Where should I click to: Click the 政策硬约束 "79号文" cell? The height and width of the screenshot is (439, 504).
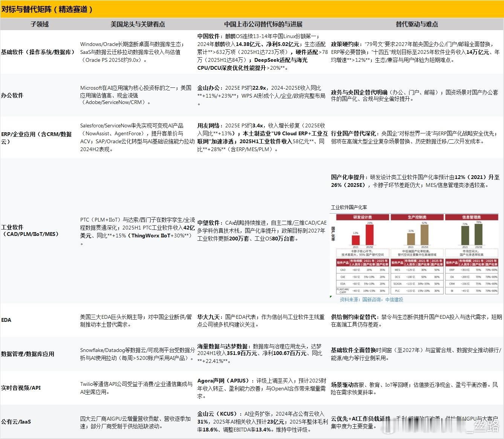click(x=415, y=52)
